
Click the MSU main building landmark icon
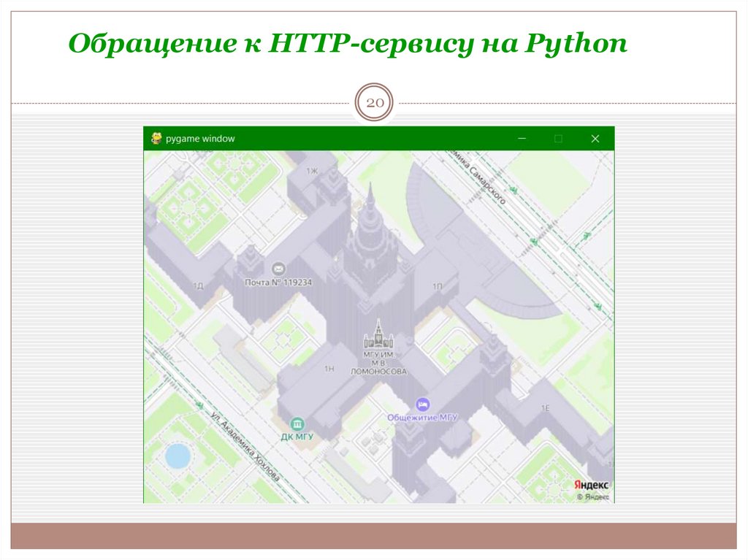tap(378, 334)
